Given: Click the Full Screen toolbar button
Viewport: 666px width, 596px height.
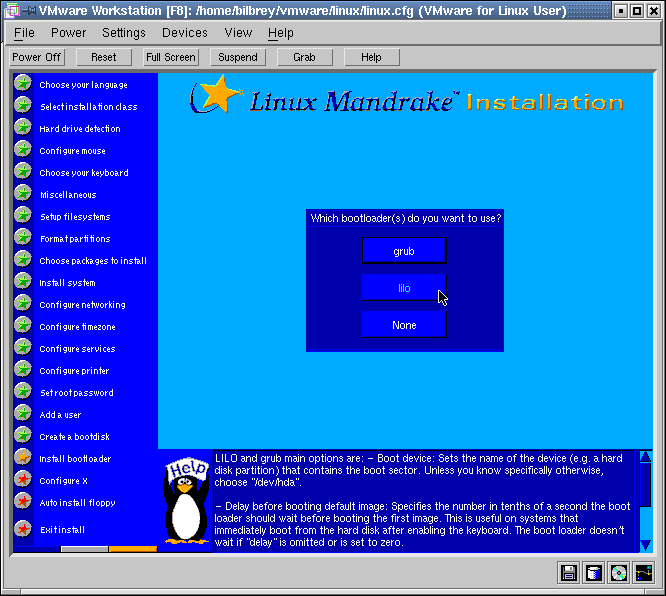Looking at the screenshot, I should coord(171,57).
